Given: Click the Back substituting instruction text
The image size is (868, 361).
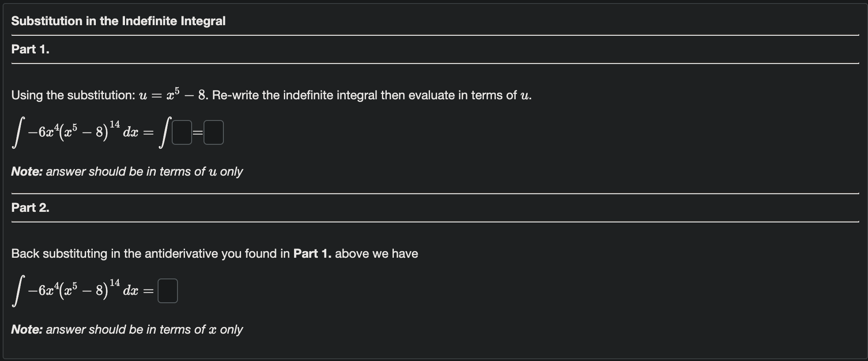Looking at the screenshot, I should [x=215, y=254].
